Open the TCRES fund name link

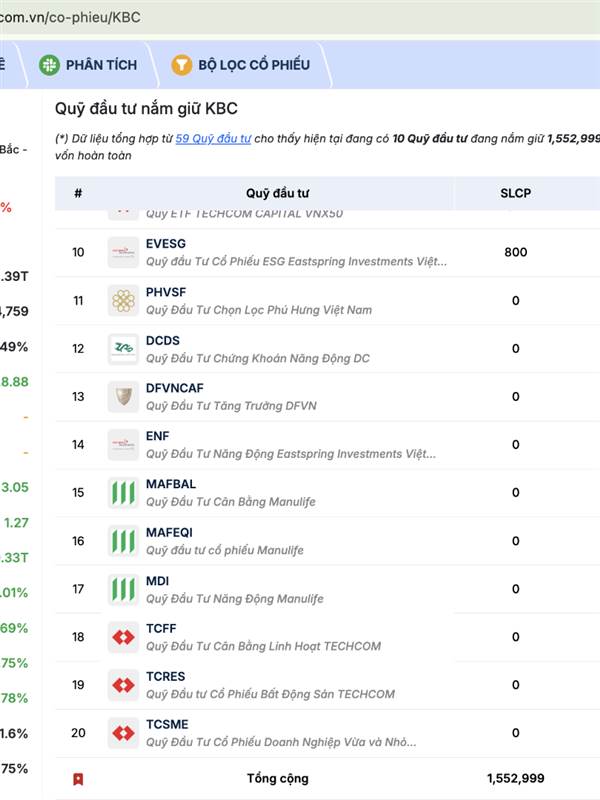click(x=166, y=677)
